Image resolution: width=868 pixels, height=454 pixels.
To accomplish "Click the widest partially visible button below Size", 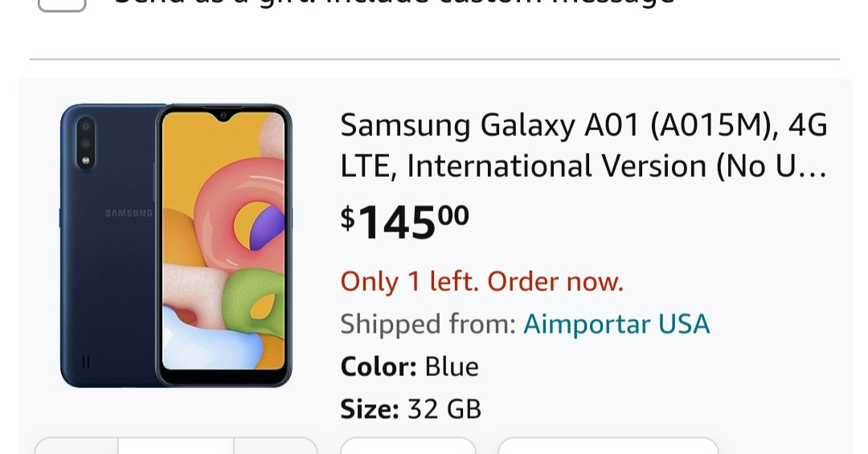I will [x=608, y=446].
